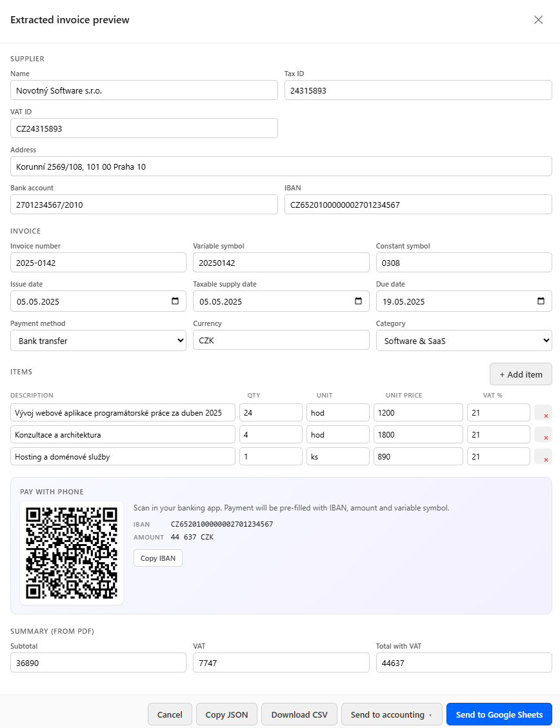Click the supplier IBAN input field
Image resolution: width=560 pixels, height=728 pixels.
(418, 205)
